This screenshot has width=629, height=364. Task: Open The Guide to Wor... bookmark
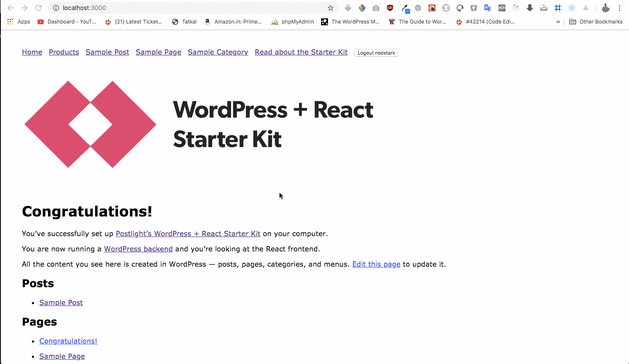click(418, 21)
